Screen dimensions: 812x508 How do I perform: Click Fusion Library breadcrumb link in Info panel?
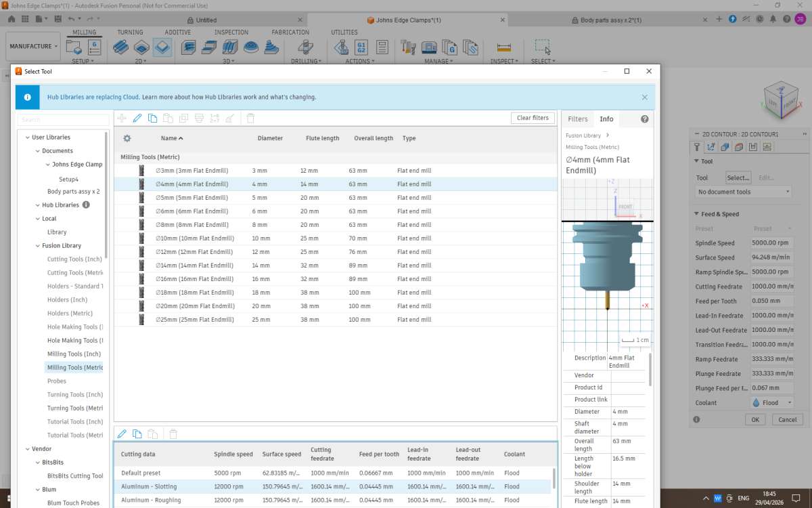583,135
